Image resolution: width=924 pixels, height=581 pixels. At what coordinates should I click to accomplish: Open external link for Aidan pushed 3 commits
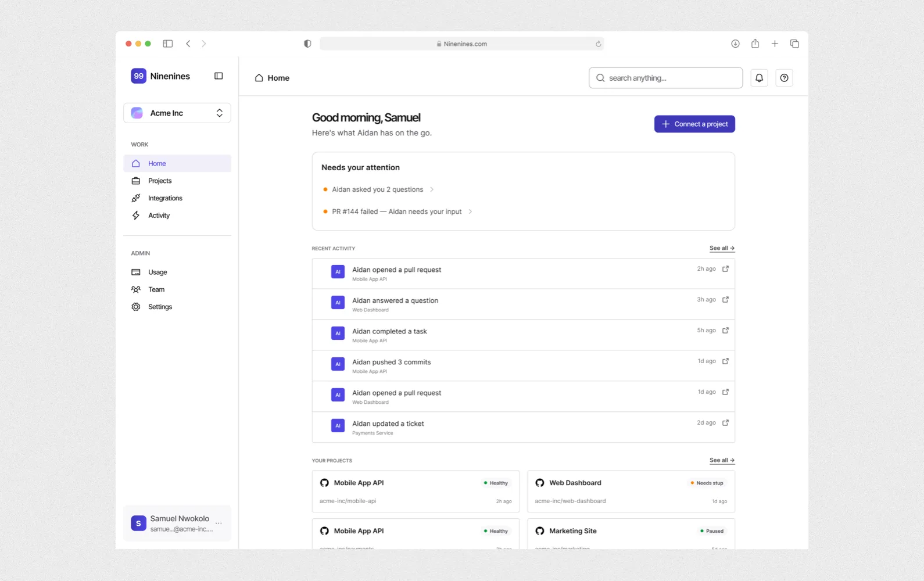point(725,361)
